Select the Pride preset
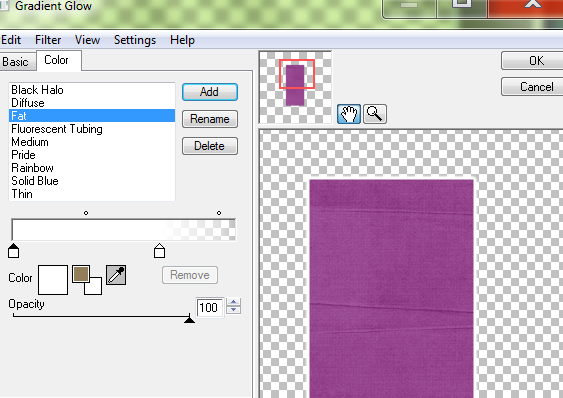The width and height of the screenshot is (563, 398). (x=92, y=155)
